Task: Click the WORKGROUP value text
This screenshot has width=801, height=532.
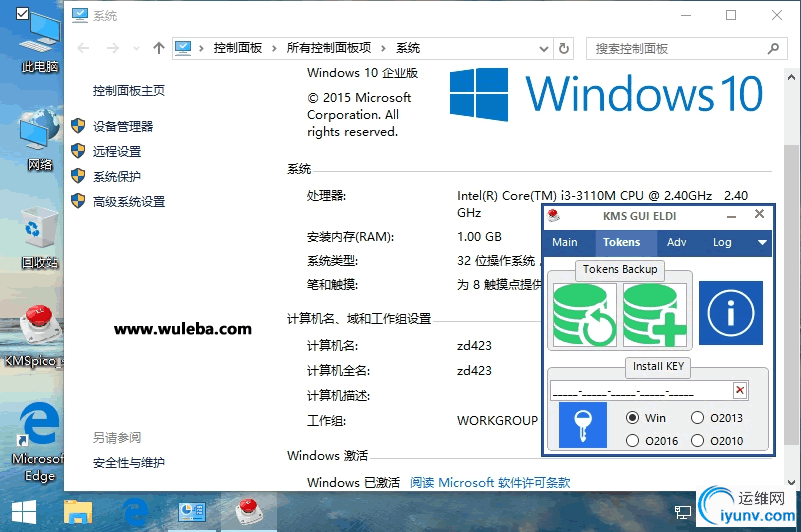Action: tap(497, 421)
